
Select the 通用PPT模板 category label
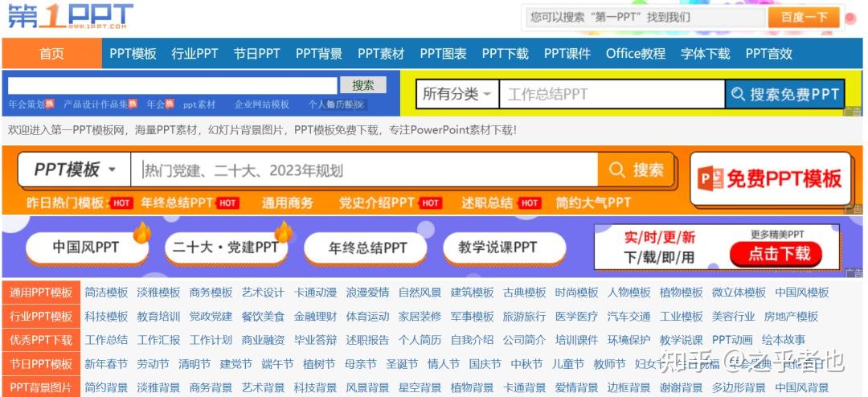pos(41,293)
